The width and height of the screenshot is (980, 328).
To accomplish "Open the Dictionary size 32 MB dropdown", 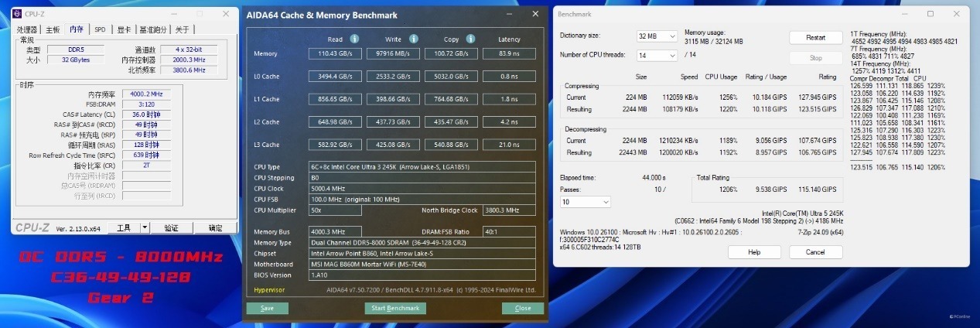I will 656,36.
